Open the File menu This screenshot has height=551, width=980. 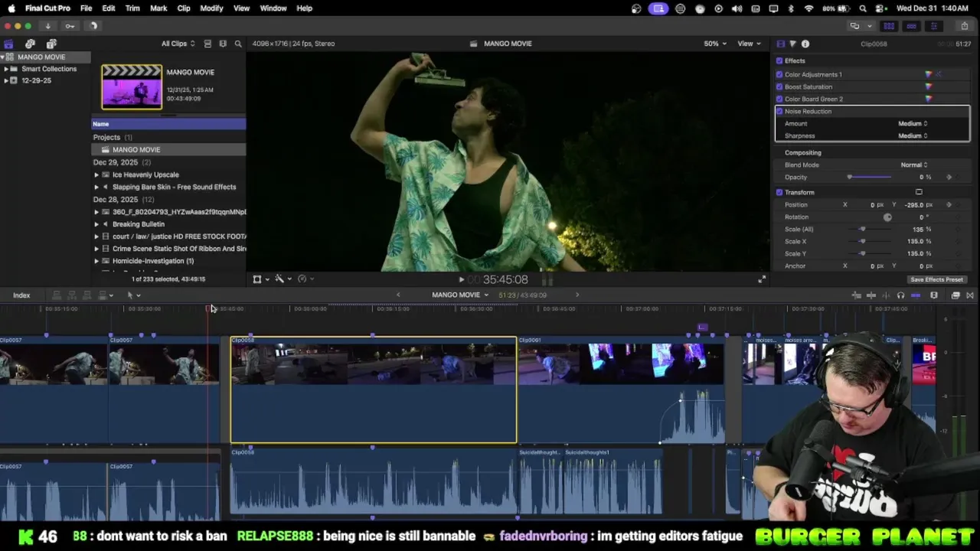(87, 8)
